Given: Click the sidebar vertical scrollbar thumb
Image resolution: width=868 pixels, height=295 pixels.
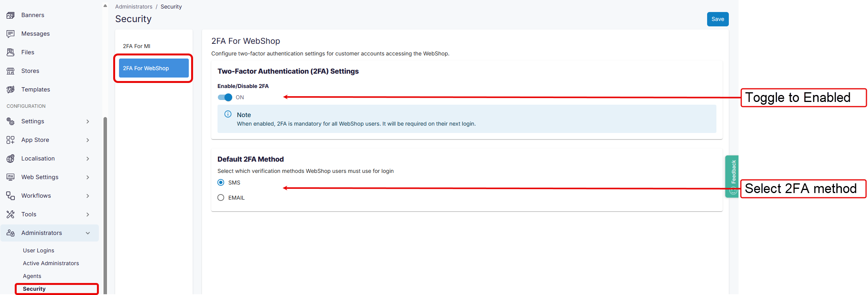Looking at the screenshot, I should [x=105, y=205].
